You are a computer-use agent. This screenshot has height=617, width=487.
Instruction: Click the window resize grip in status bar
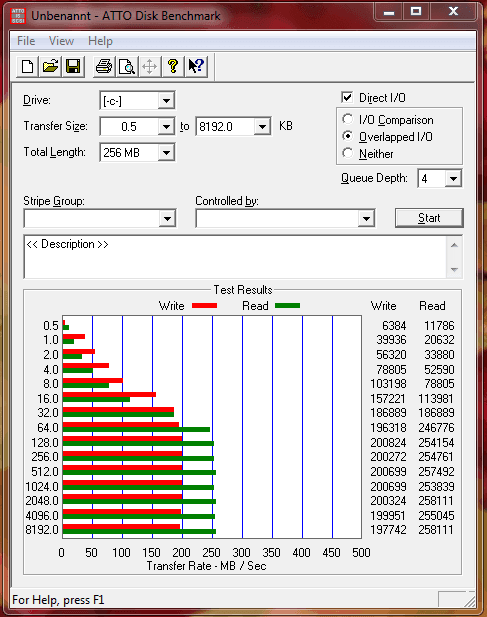click(x=469, y=601)
